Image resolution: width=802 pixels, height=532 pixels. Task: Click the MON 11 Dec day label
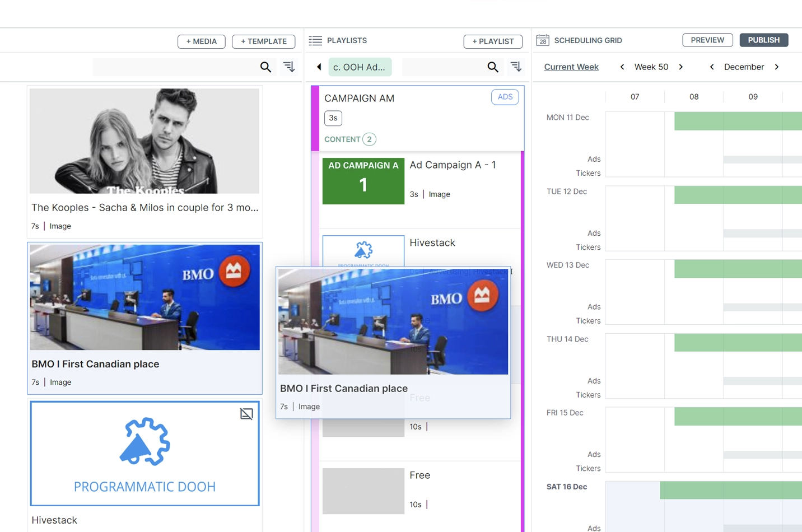567,118
